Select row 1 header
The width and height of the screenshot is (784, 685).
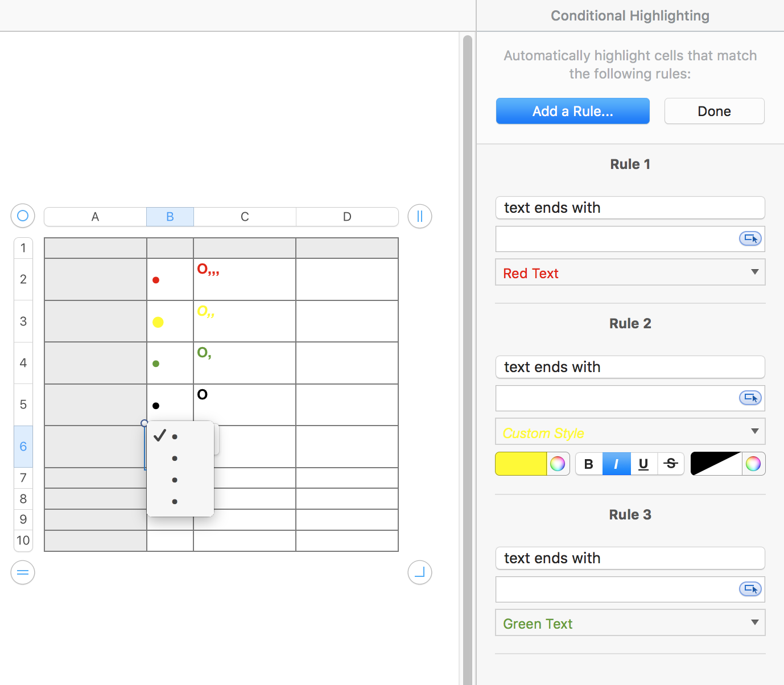[23, 248]
